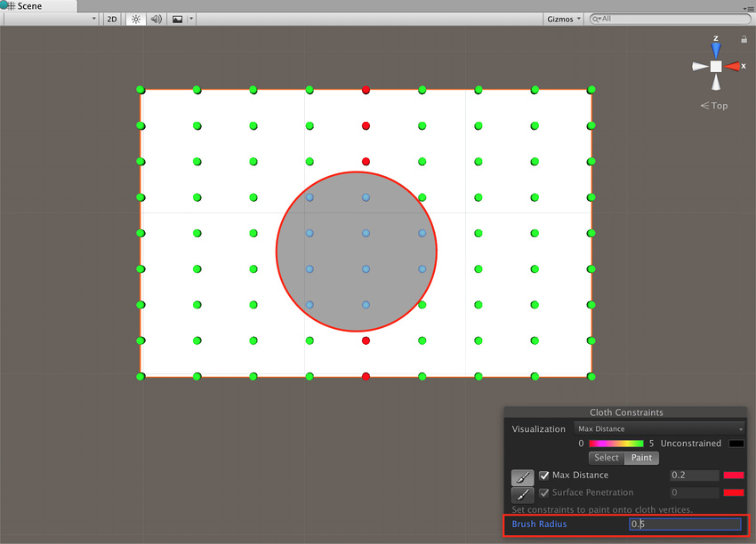The width and height of the screenshot is (756, 544).
Task: Click the scene lighting sun icon
Action: [x=133, y=19]
